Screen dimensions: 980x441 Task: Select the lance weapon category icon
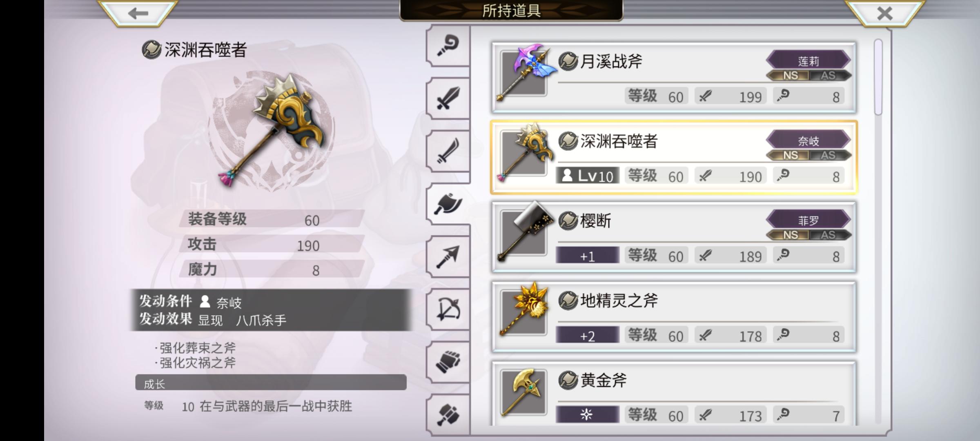tap(448, 257)
